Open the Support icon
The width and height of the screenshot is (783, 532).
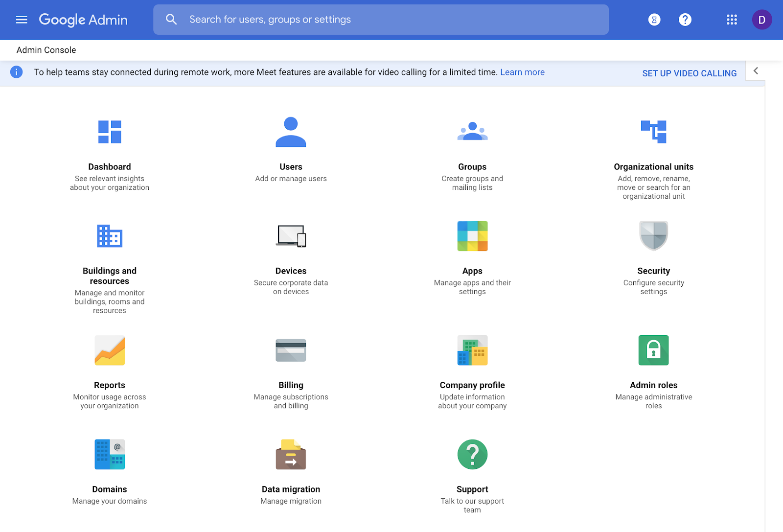click(472, 454)
